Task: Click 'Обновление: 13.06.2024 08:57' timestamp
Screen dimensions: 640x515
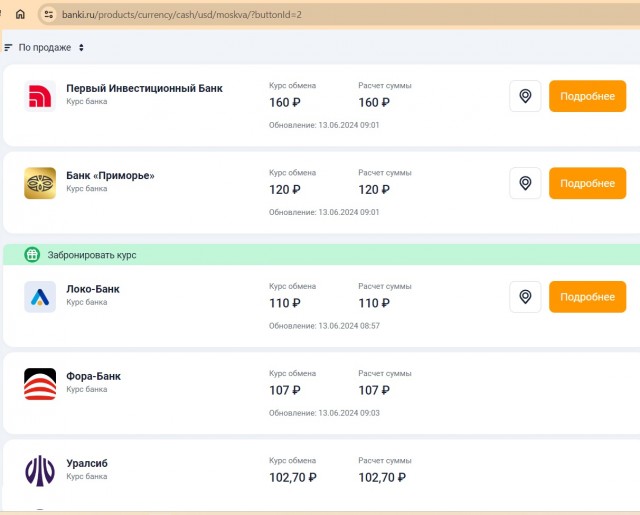Action: pyautogui.click(x=324, y=326)
